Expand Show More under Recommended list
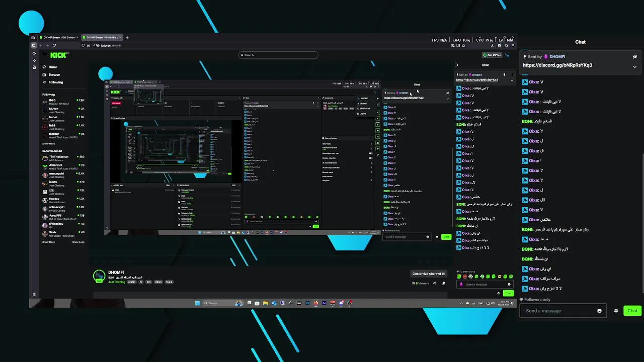The image size is (644, 362). click(48, 242)
